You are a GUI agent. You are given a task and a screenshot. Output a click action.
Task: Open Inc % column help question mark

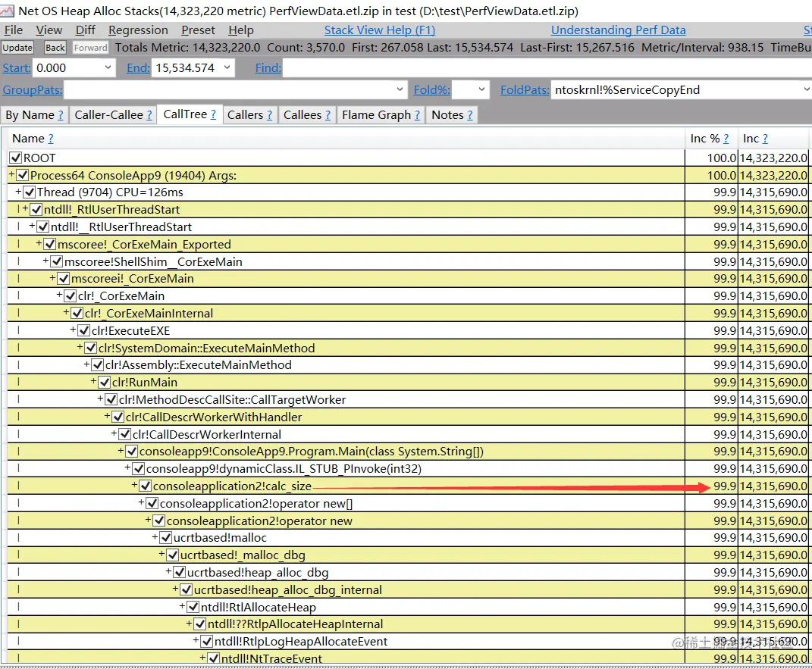[x=726, y=139]
